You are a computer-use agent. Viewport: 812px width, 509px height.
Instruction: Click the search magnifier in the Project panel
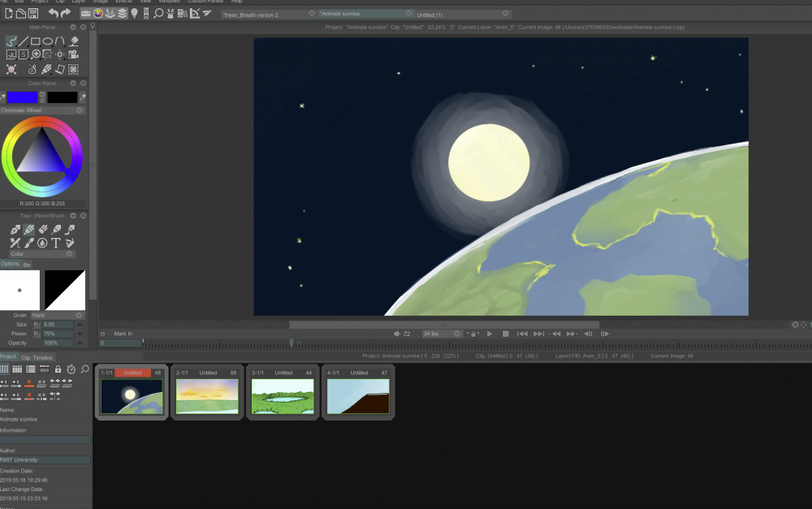85,369
